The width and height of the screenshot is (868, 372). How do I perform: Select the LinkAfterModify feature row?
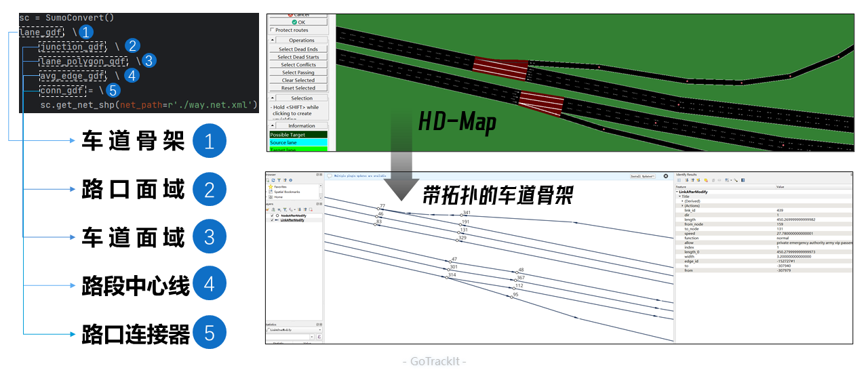[x=765, y=192]
